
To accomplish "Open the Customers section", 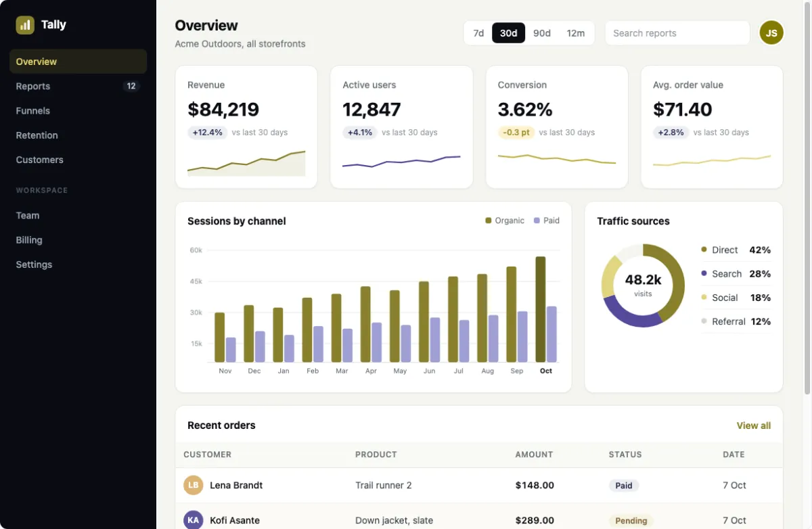I will [x=78, y=160].
